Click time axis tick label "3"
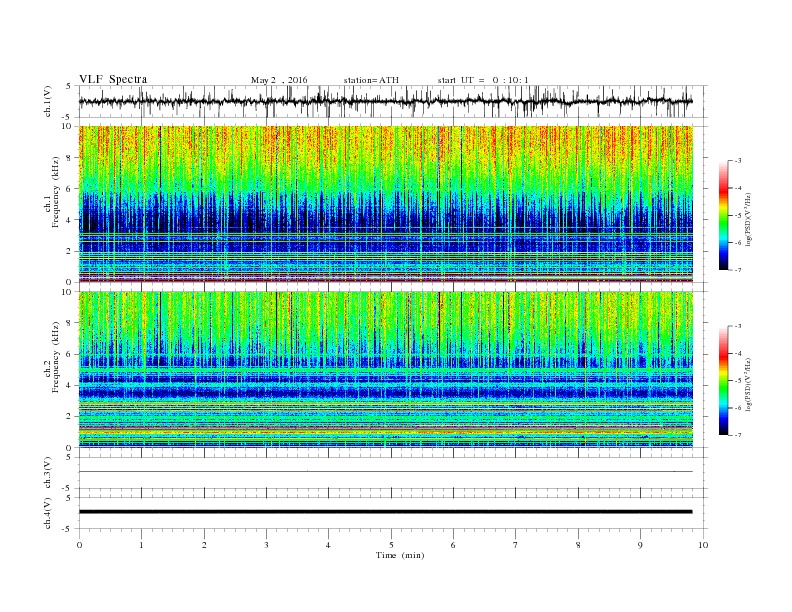 (x=267, y=545)
